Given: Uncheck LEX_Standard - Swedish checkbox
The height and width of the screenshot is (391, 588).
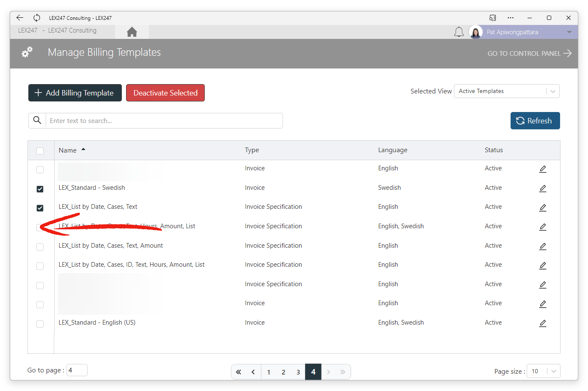Looking at the screenshot, I should click(x=40, y=189).
